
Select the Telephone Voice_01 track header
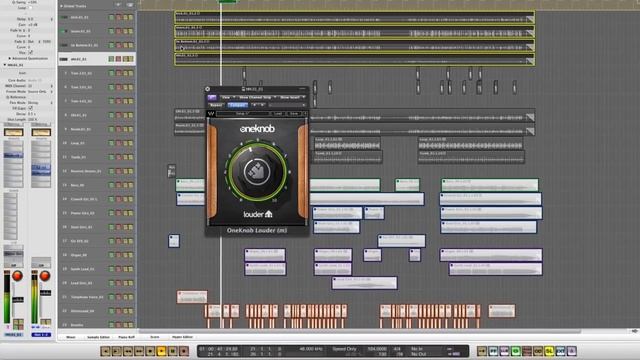pyautogui.click(x=97, y=297)
